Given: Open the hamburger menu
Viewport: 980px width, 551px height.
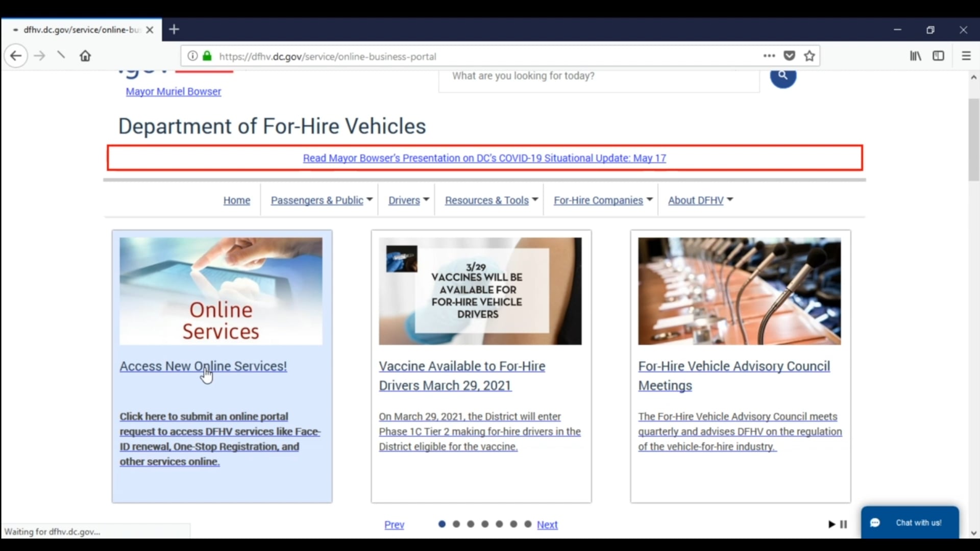Looking at the screenshot, I should (966, 56).
